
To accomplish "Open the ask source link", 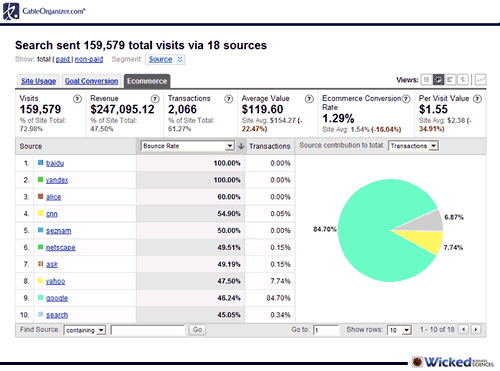I will [52, 264].
